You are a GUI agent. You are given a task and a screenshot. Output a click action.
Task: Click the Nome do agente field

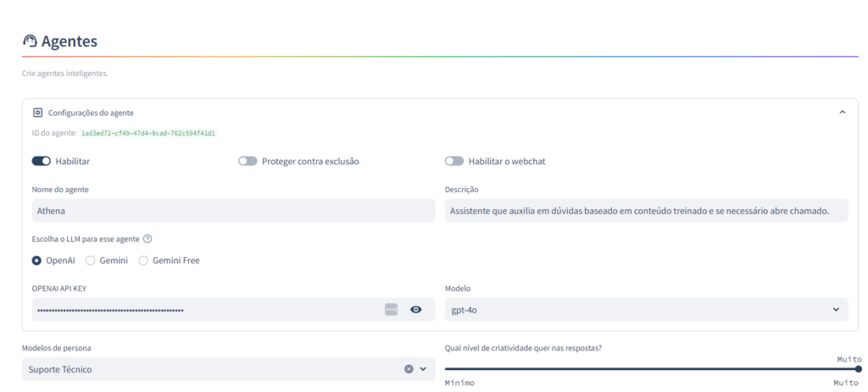233,211
